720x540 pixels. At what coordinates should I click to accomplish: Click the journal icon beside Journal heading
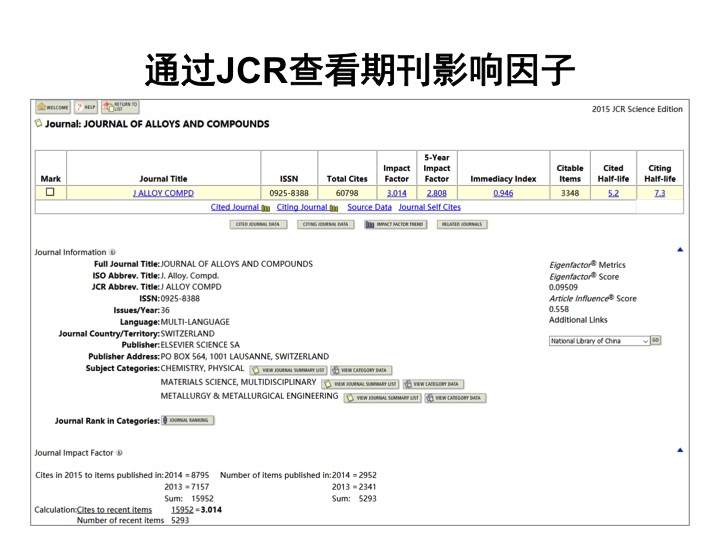point(39,123)
